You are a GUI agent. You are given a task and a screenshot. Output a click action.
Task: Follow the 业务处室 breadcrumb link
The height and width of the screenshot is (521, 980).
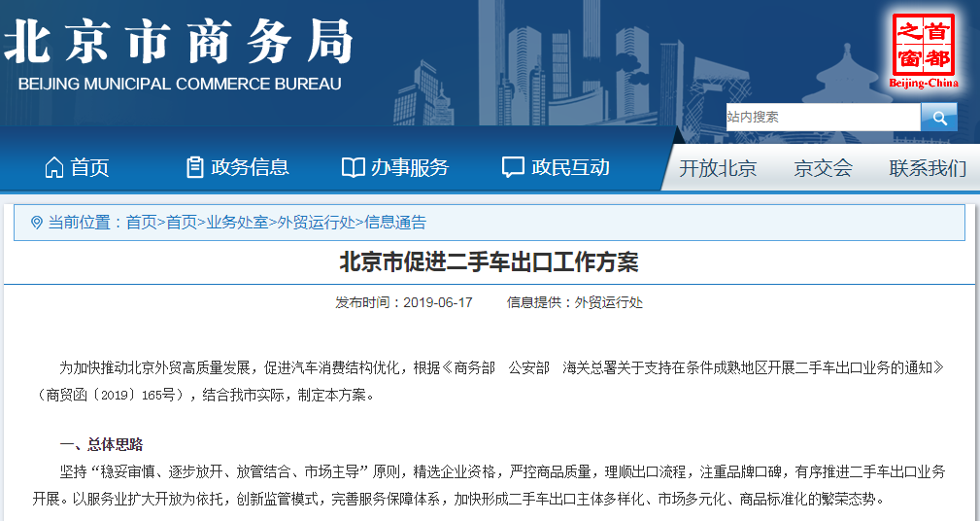pyautogui.click(x=237, y=222)
